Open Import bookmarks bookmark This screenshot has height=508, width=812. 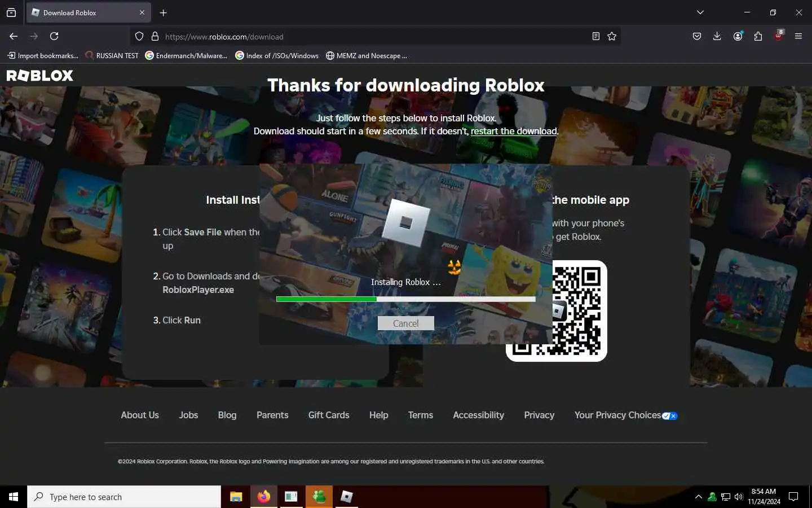click(43, 55)
